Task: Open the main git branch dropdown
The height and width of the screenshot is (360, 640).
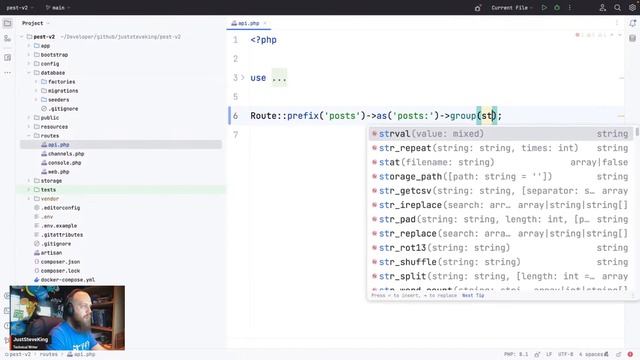Action: [x=58, y=7]
